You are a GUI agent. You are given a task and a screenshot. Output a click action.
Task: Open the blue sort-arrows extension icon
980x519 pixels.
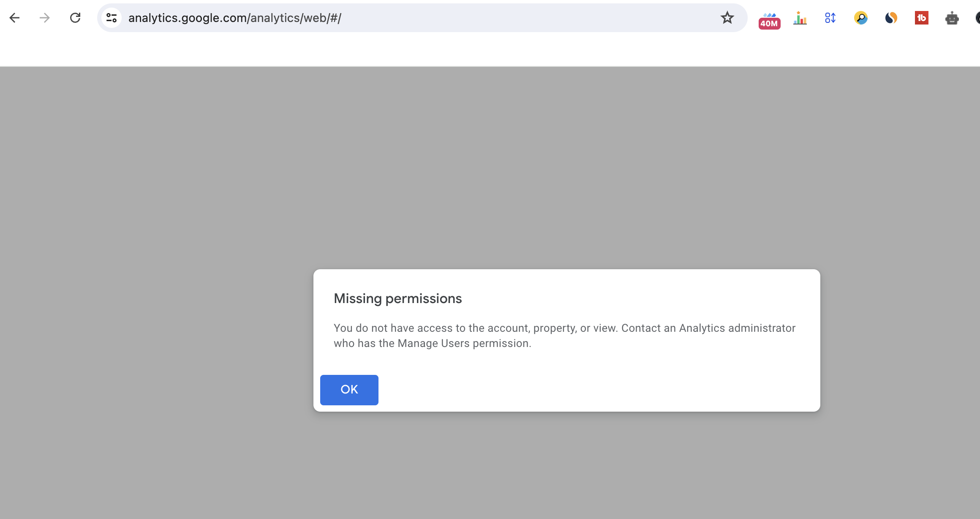pos(830,18)
